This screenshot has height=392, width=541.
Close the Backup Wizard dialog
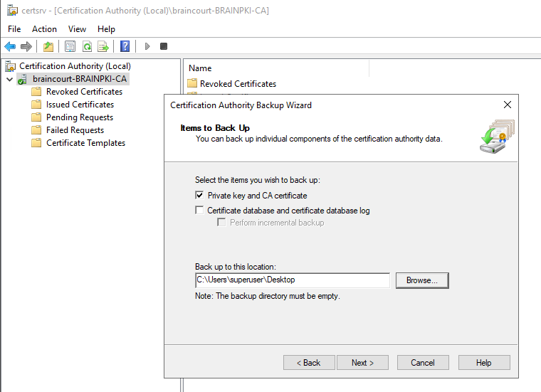click(507, 105)
